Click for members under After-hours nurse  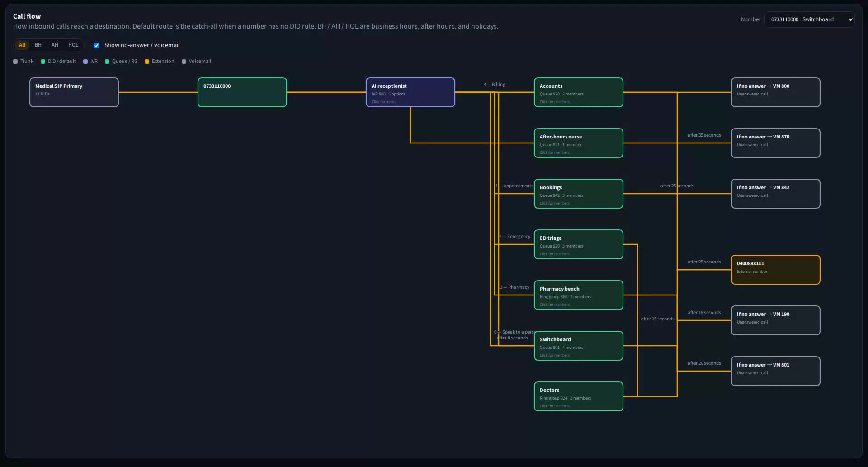pos(555,152)
